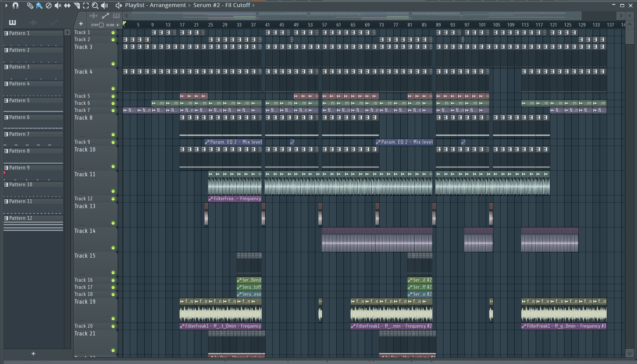This screenshot has width=637, height=364.
Task: Show patterns in the picker panel
Action: click(12, 23)
